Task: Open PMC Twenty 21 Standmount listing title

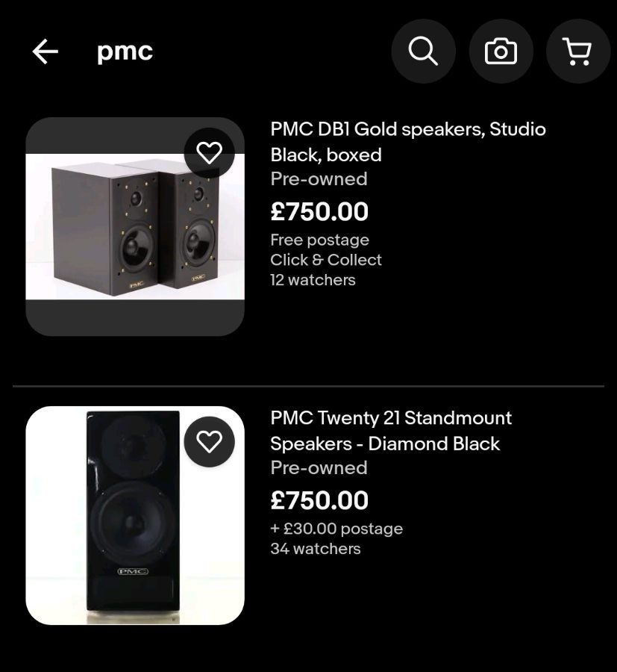Action: coord(390,431)
